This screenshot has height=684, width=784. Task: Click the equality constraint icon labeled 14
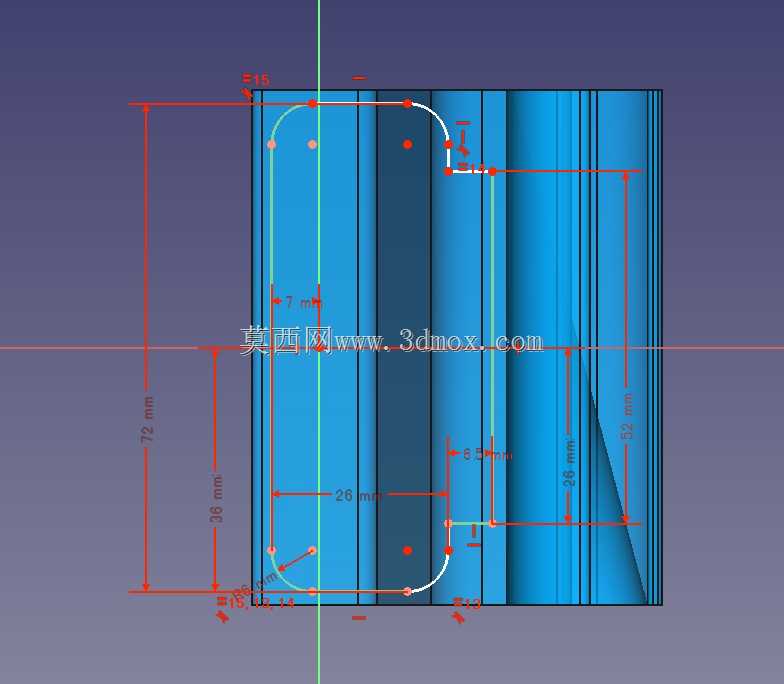click(x=472, y=168)
